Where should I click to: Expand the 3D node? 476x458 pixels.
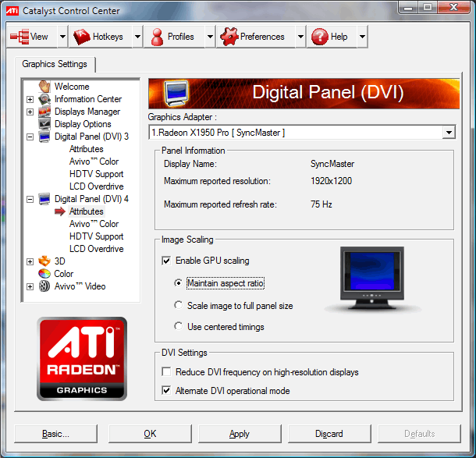point(30,261)
